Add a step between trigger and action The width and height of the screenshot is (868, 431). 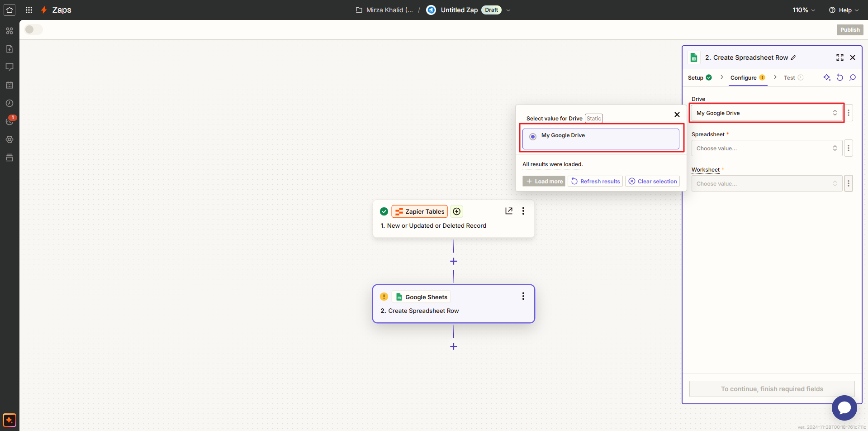tap(454, 261)
